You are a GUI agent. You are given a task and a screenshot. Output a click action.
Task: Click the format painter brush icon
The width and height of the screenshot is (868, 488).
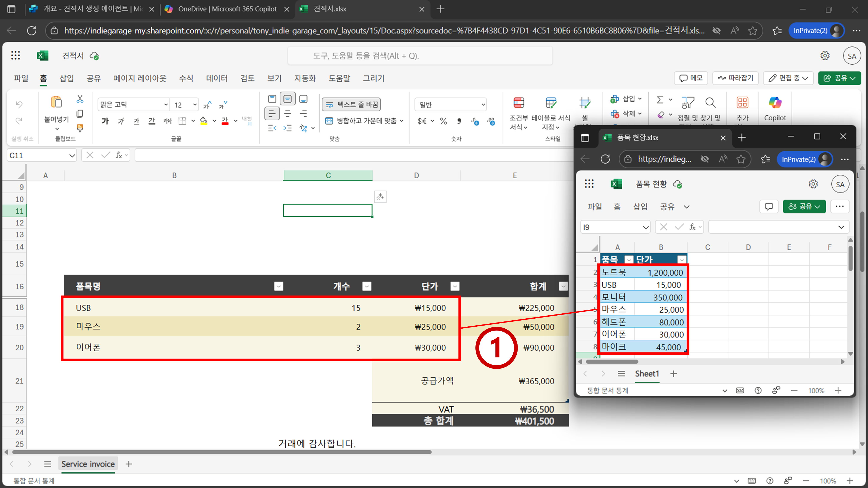pos(80,128)
